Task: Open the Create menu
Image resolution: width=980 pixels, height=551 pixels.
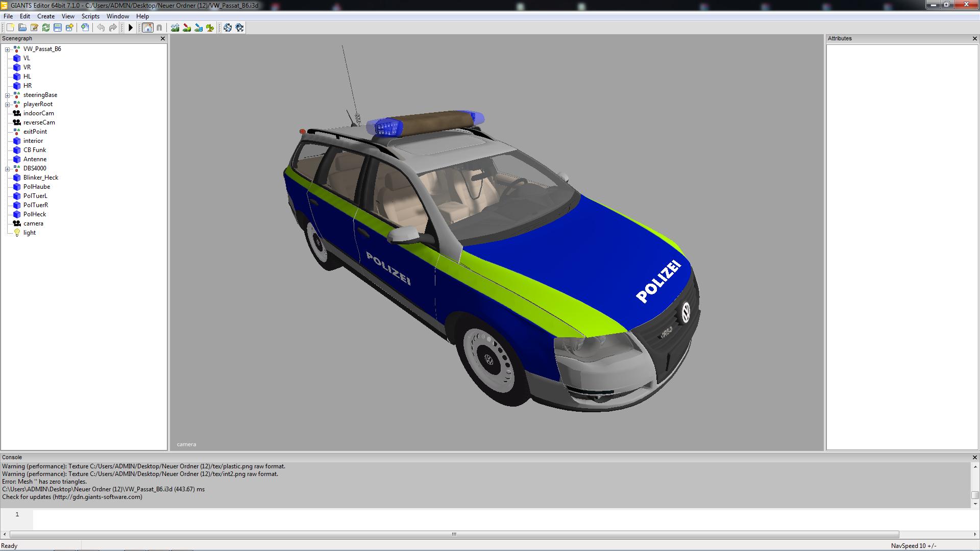Action: 46,16
